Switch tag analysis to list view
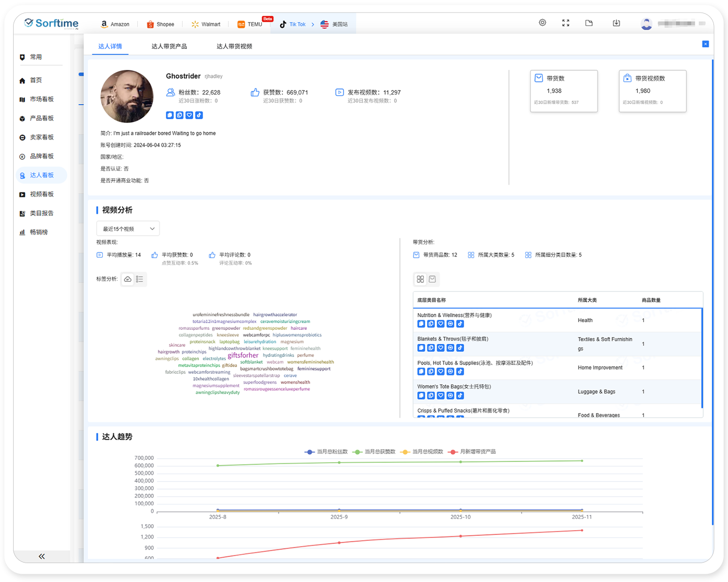The height and width of the screenshot is (582, 728). tap(140, 279)
